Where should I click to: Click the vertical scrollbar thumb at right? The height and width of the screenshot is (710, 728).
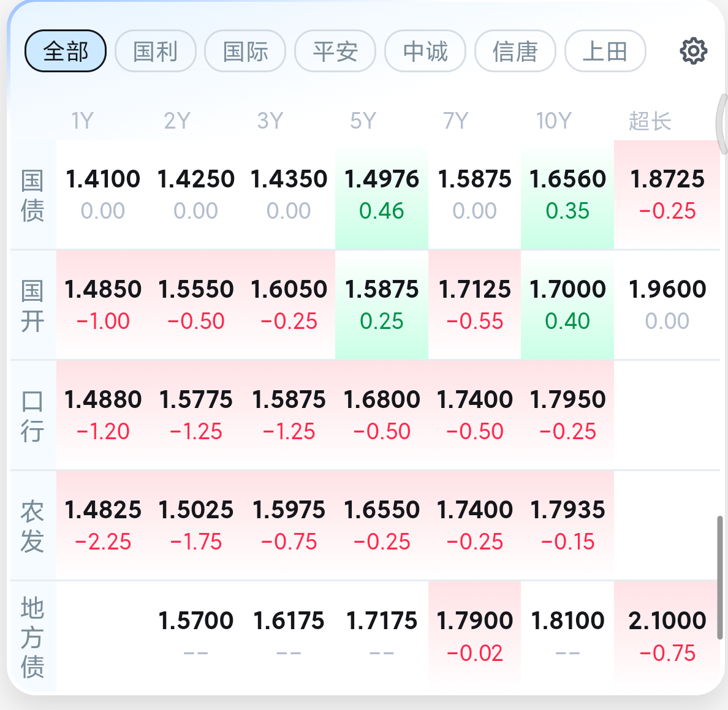tap(719, 577)
